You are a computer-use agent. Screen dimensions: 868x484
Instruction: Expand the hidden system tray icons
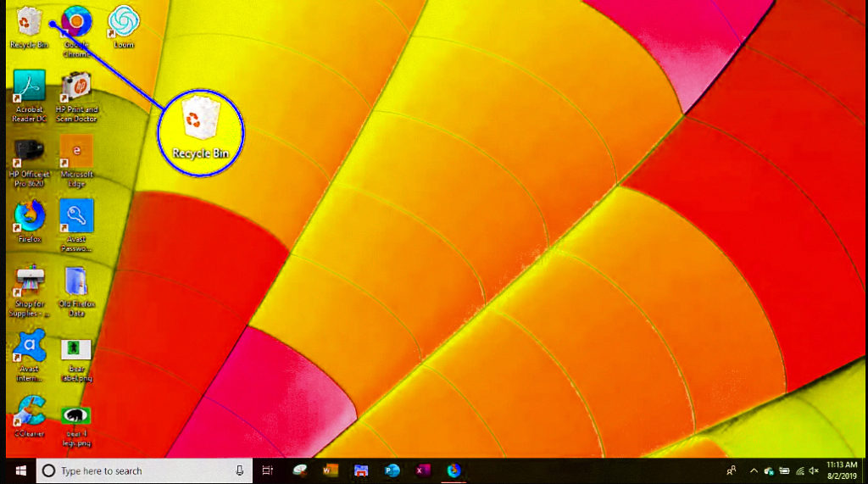(x=754, y=470)
